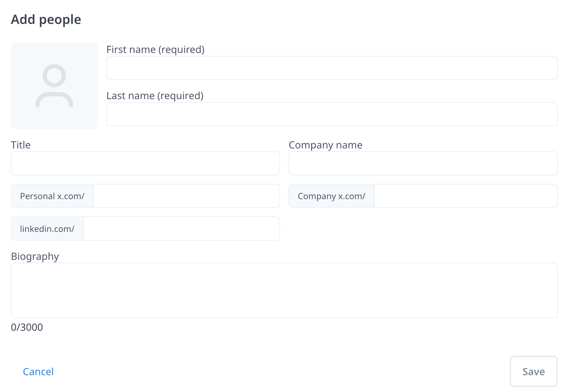
Task: Cancel adding the person
Action: pyautogui.click(x=38, y=372)
